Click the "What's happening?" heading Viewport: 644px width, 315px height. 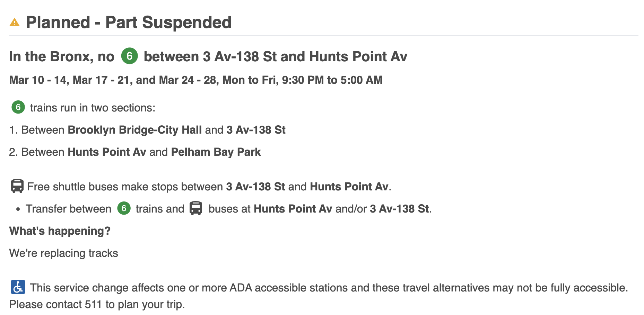tap(60, 231)
